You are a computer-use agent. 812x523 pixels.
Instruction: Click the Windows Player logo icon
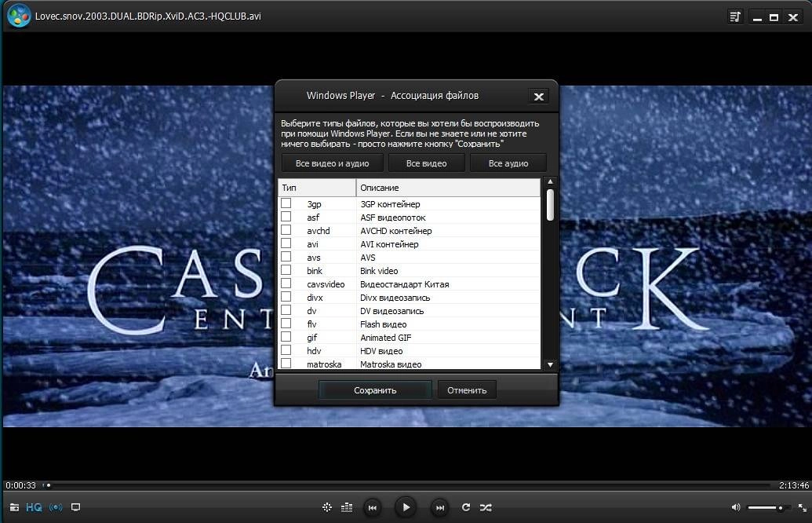click(x=19, y=16)
